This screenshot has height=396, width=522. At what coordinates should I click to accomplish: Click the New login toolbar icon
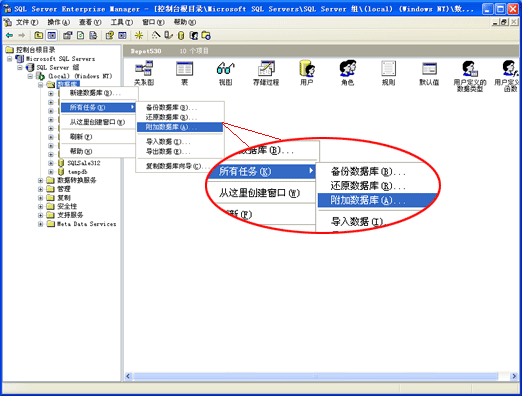tap(194, 35)
